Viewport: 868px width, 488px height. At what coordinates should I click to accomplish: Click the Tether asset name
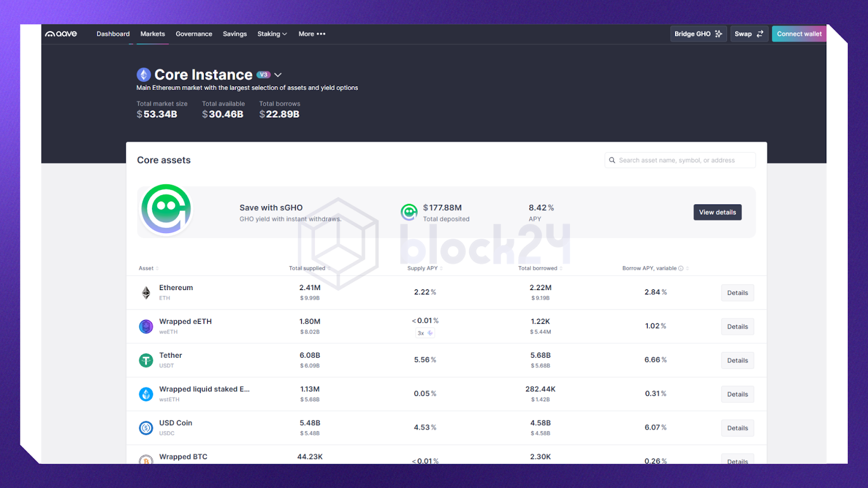(x=170, y=356)
